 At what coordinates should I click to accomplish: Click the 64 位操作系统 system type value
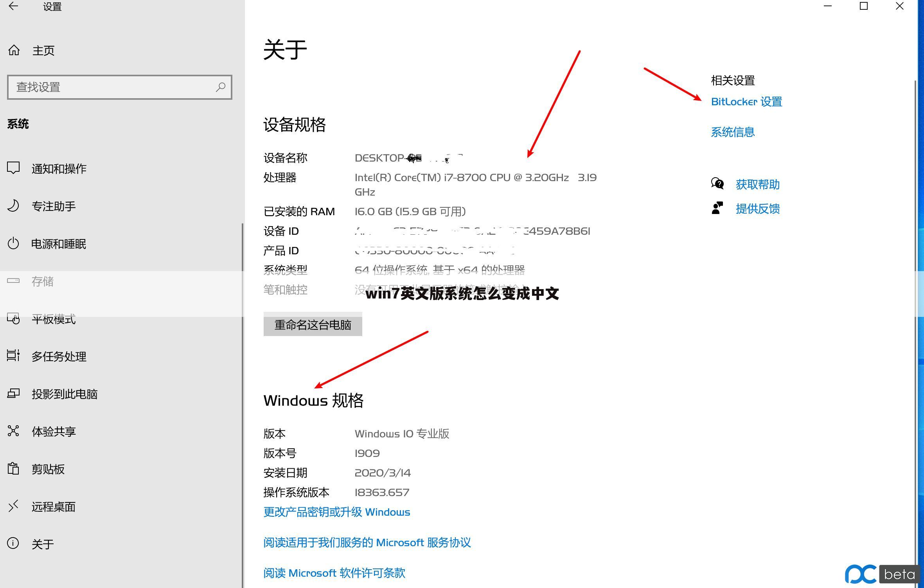440,270
